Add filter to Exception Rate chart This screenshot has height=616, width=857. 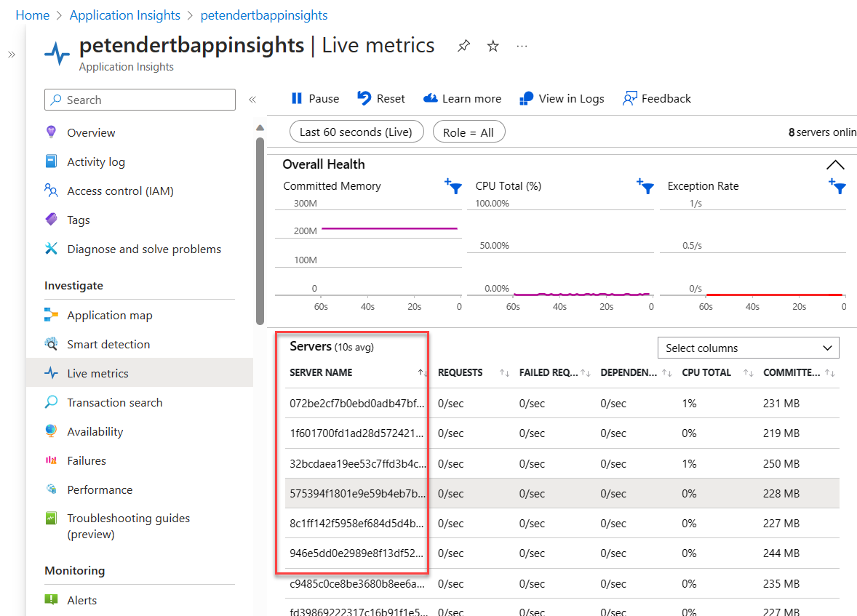point(837,186)
